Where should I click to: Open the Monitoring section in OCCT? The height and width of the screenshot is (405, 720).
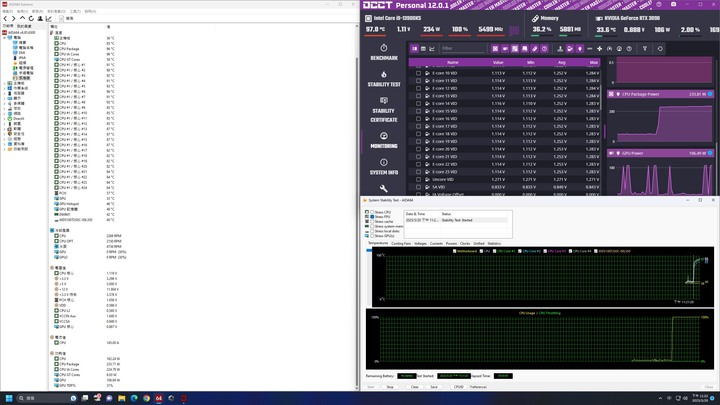tap(384, 141)
